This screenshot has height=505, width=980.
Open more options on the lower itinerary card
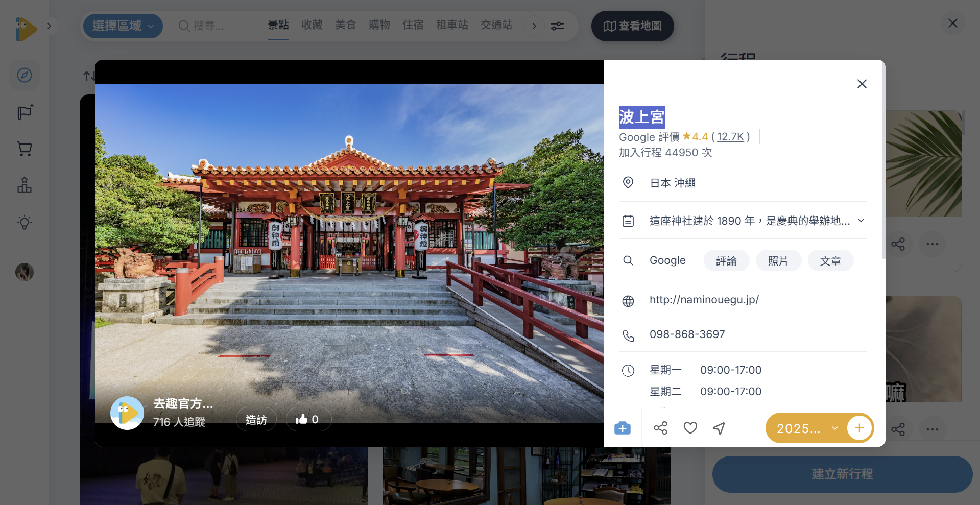(933, 429)
